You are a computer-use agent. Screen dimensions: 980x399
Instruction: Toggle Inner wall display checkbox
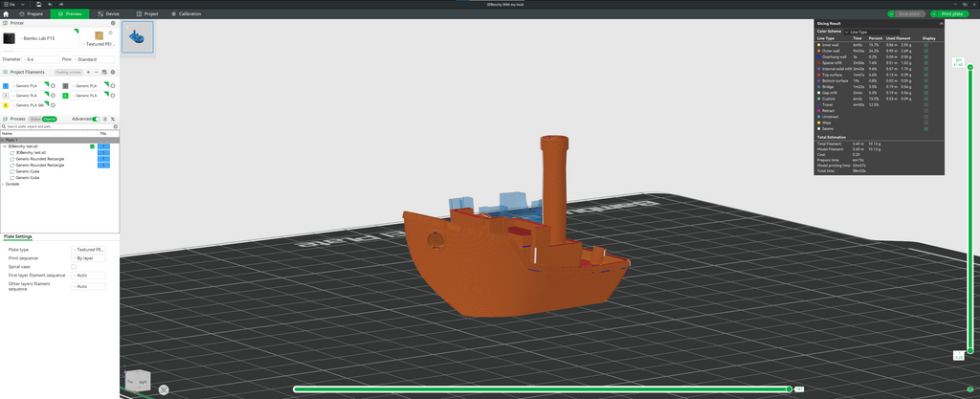pos(926,45)
